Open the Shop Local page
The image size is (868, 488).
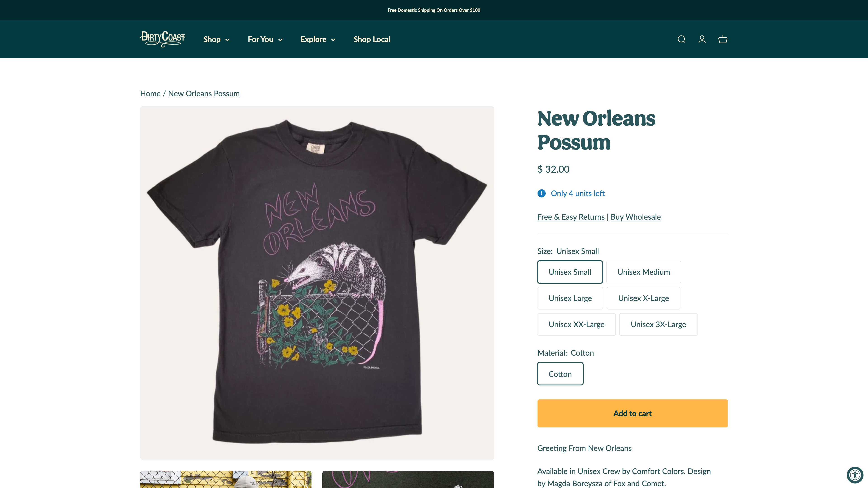(x=372, y=39)
